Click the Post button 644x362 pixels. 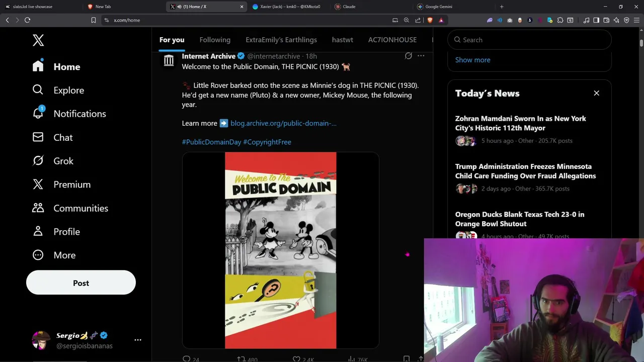81,283
